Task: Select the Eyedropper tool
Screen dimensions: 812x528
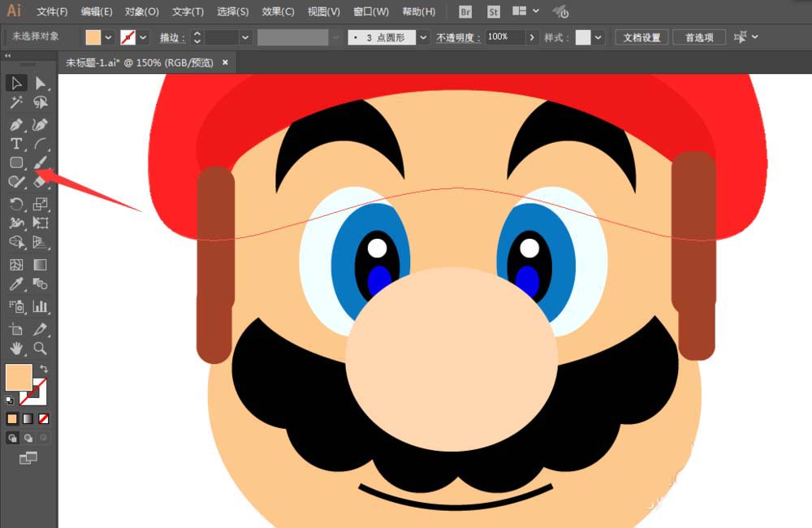Action: tap(16, 284)
